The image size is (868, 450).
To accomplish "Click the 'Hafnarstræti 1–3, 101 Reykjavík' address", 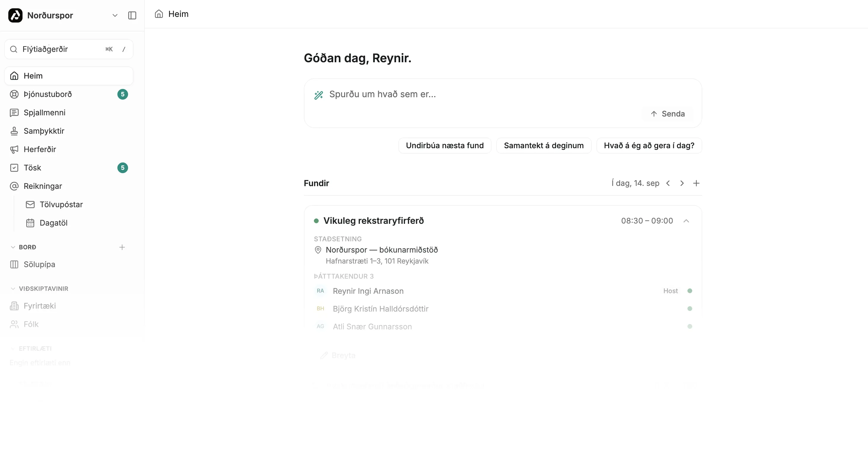I will [x=377, y=261].
